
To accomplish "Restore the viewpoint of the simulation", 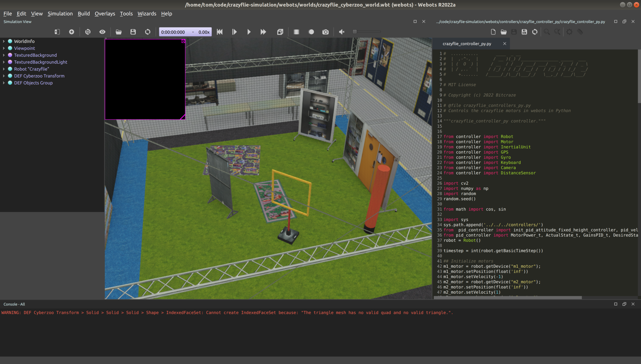I will (x=88, y=32).
